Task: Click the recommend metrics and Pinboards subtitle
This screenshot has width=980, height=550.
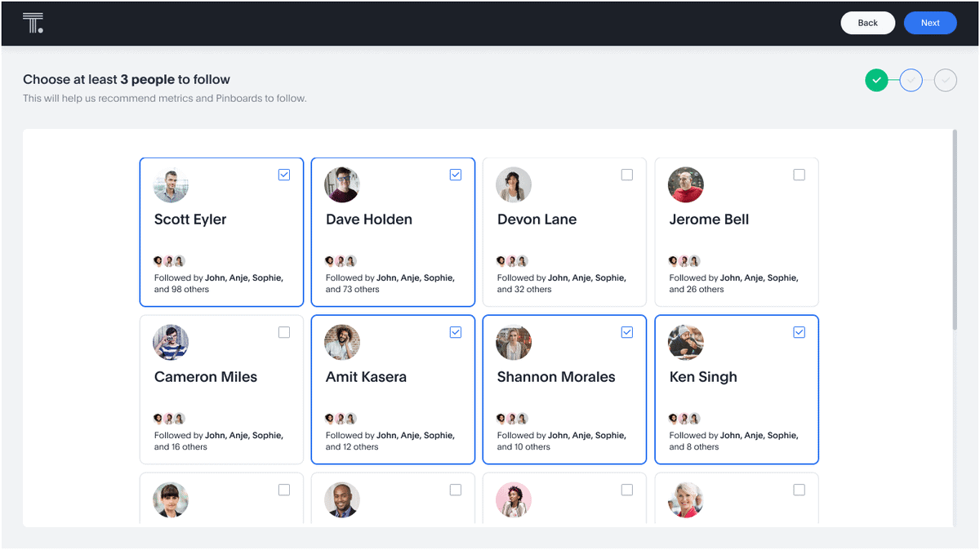Action: (x=165, y=99)
